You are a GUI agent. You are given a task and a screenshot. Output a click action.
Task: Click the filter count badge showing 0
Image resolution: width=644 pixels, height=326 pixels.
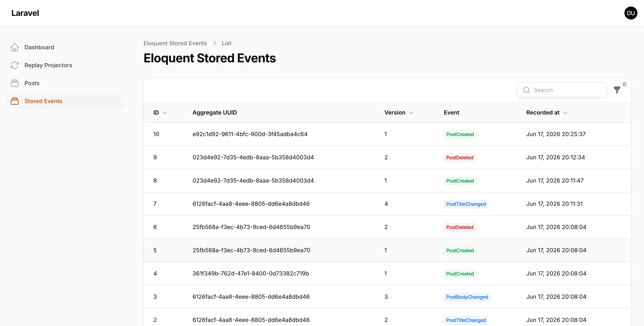(x=624, y=84)
